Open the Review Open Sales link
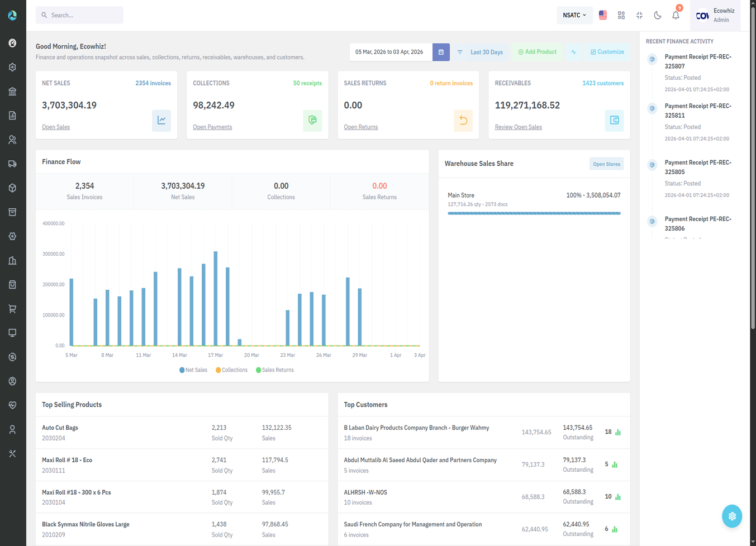Screen dimensions: 756x546 [518, 127]
